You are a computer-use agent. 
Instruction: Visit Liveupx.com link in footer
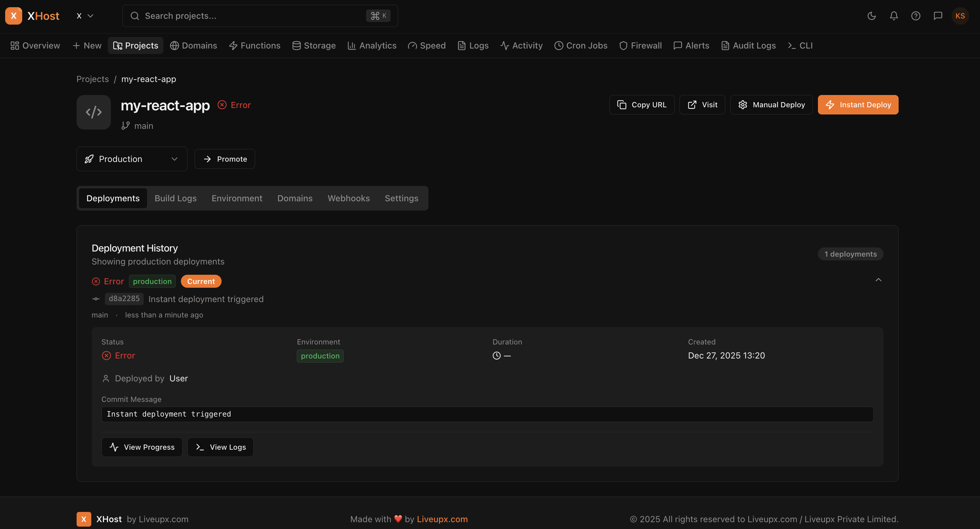pyautogui.click(x=442, y=519)
